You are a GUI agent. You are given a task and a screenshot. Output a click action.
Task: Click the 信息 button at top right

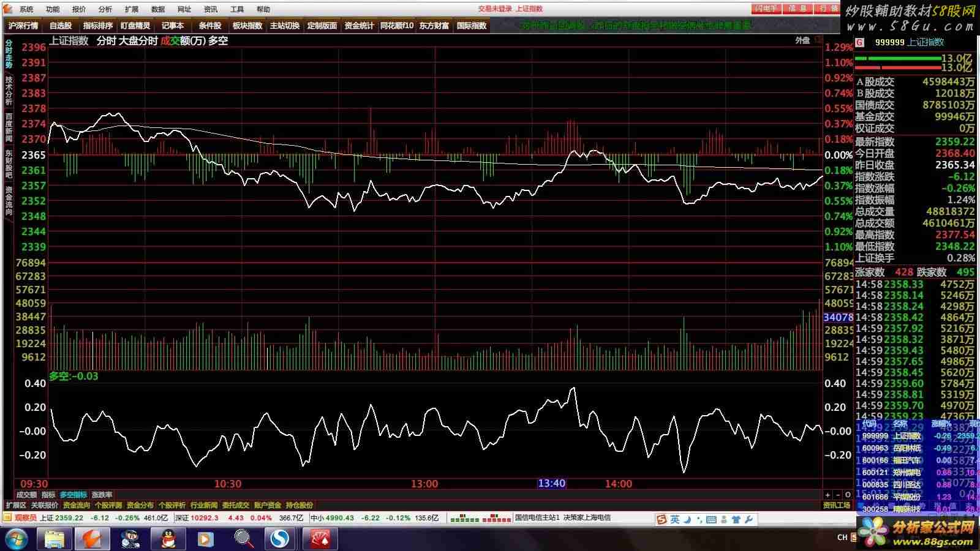click(x=798, y=9)
